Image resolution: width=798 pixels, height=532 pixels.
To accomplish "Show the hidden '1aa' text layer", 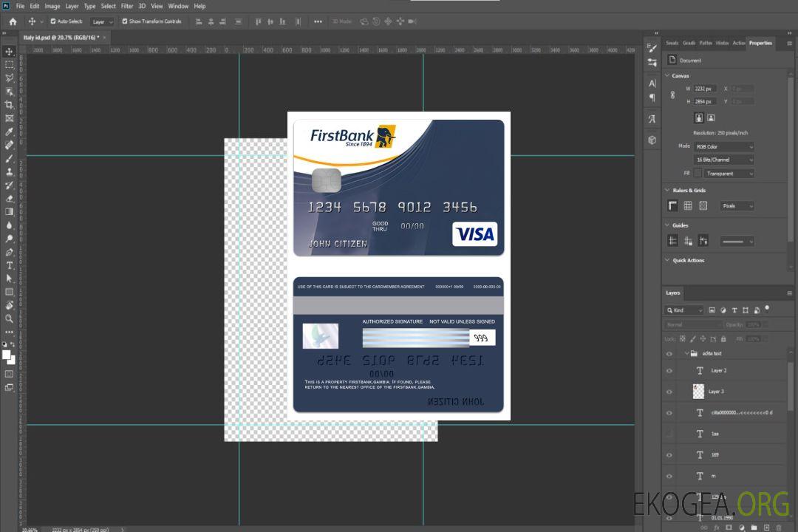I will [x=669, y=434].
